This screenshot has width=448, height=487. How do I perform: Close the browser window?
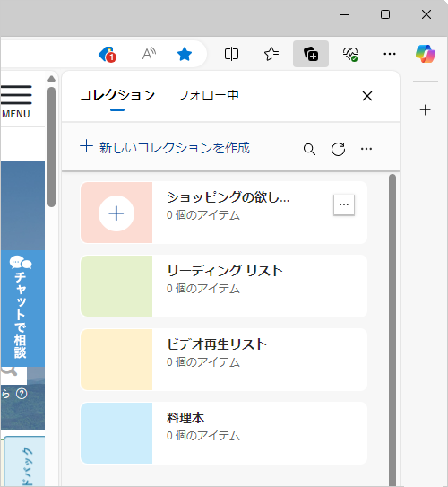coord(426,14)
